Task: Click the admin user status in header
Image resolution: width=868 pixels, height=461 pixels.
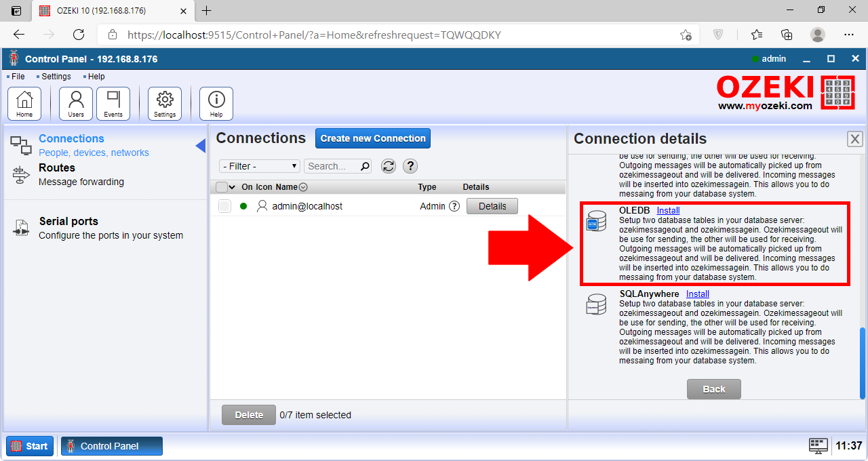Action: coord(769,59)
